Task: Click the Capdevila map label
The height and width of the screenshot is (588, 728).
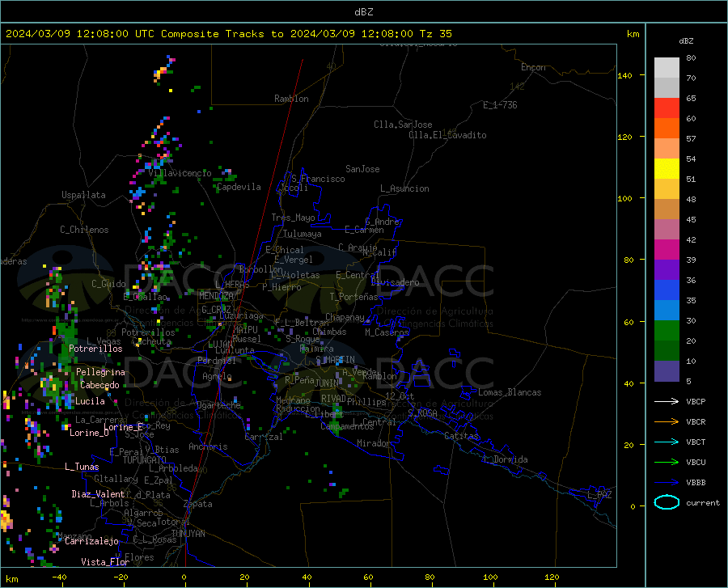Action: point(239,187)
